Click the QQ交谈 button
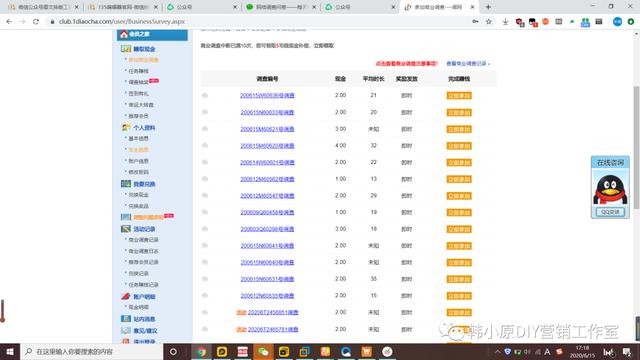The width and height of the screenshot is (640, 360). coord(610,212)
